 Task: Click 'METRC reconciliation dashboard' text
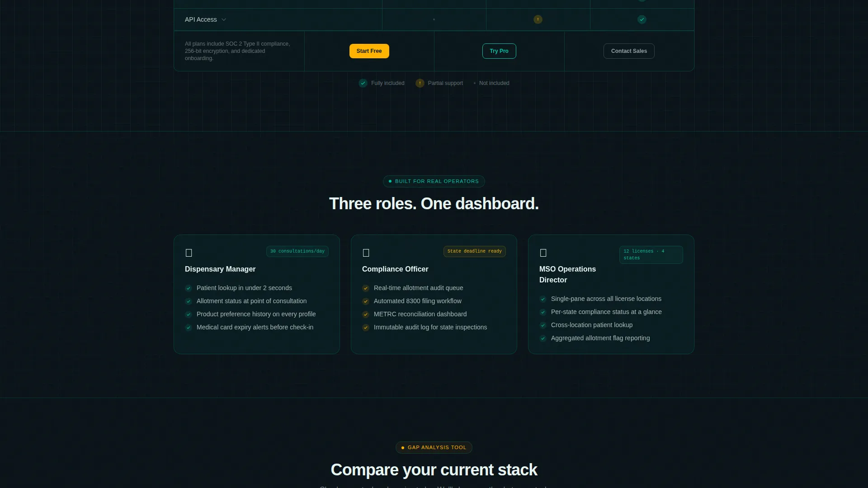point(420,314)
